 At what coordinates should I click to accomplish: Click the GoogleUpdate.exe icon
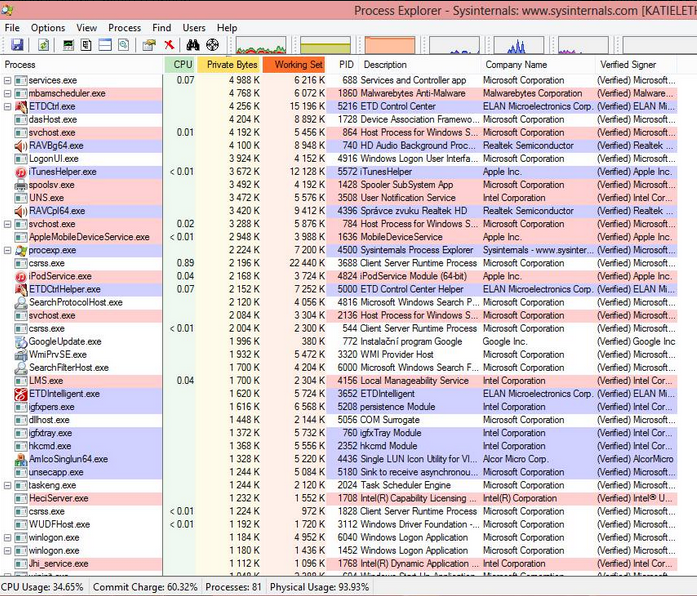(x=21, y=342)
